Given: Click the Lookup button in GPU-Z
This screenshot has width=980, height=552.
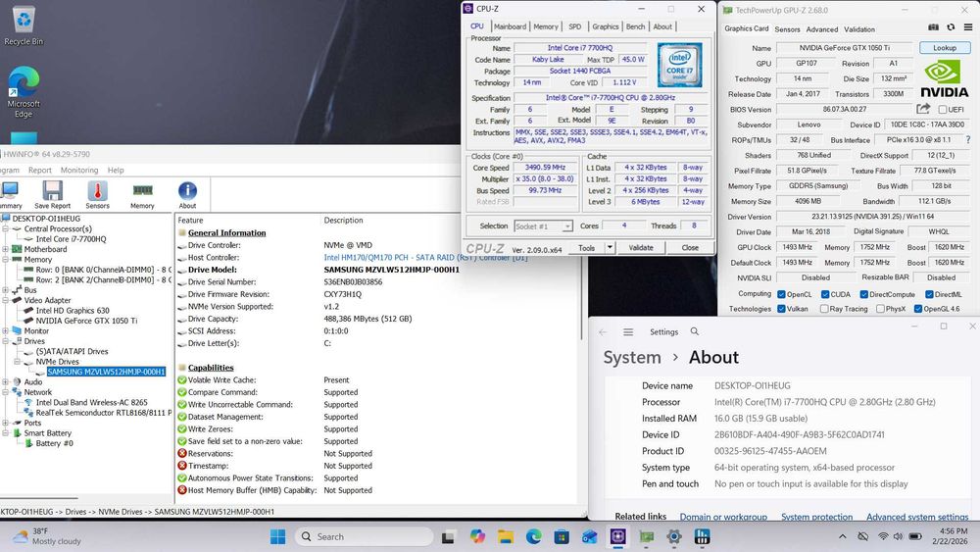Looking at the screenshot, I should pyautogui.click(x=945, y=47).
